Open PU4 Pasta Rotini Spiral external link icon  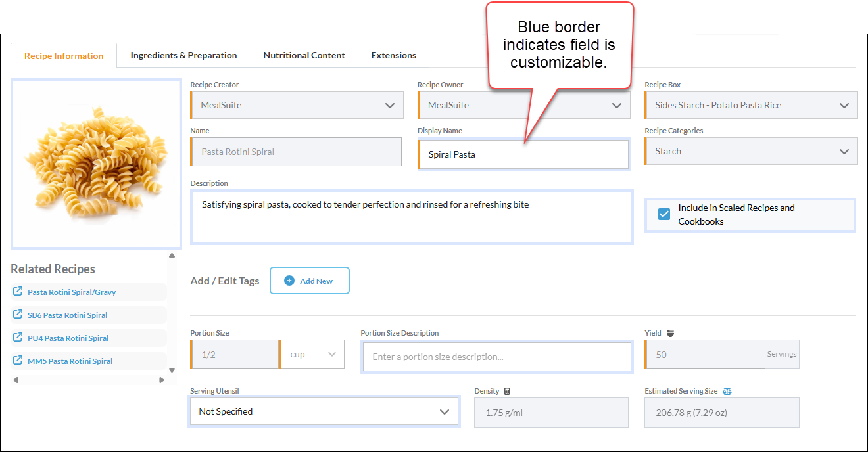pyautogui.click(x=18, y=338)
